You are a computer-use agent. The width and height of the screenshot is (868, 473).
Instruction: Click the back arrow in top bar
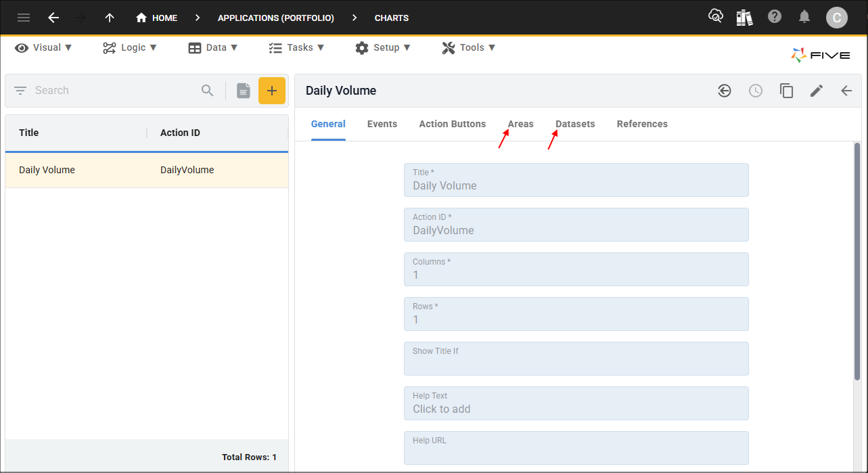pos(53,18)
